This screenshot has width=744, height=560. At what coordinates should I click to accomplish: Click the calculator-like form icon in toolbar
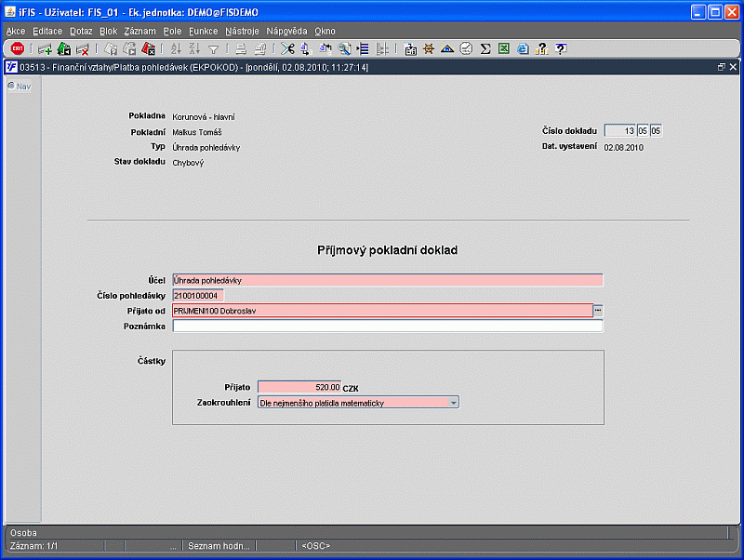[410, 49]
